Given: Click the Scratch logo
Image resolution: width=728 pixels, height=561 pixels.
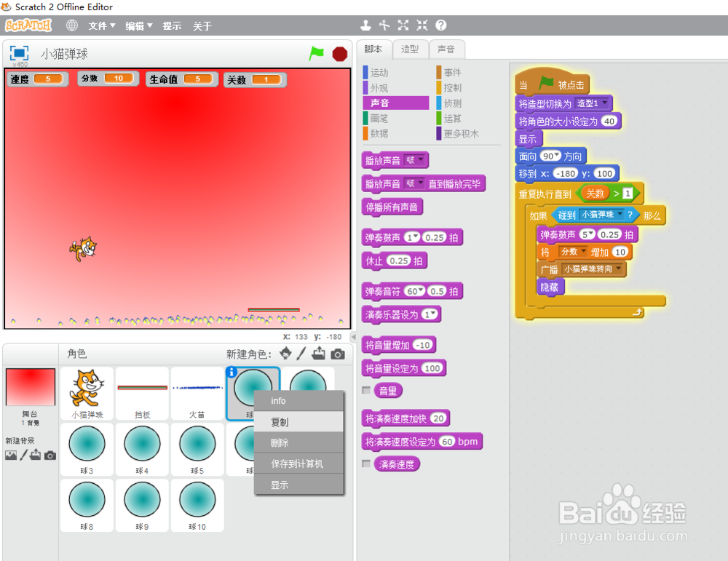Looking at the screenshot, I should [x=29, y=25].
